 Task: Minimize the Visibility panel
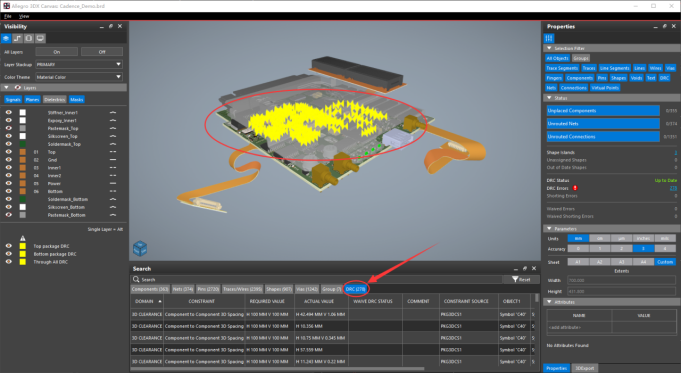[x=102, y=27]
